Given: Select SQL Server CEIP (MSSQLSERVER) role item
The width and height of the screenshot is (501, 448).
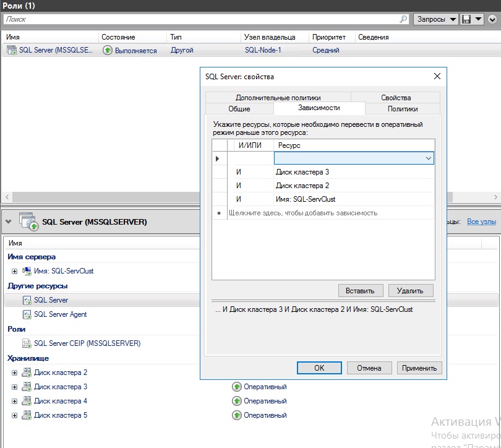Looking at the screenshot, I should point(87,343).
